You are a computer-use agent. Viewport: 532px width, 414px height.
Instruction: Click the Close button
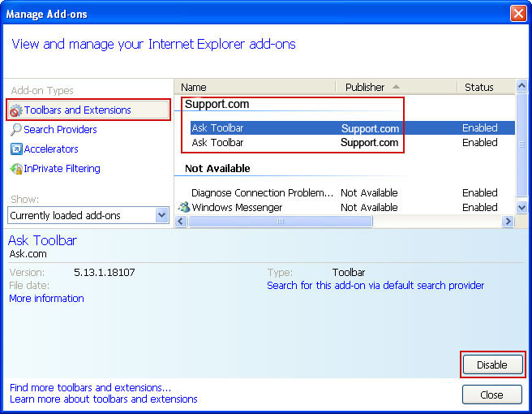[x=492, y=395]
